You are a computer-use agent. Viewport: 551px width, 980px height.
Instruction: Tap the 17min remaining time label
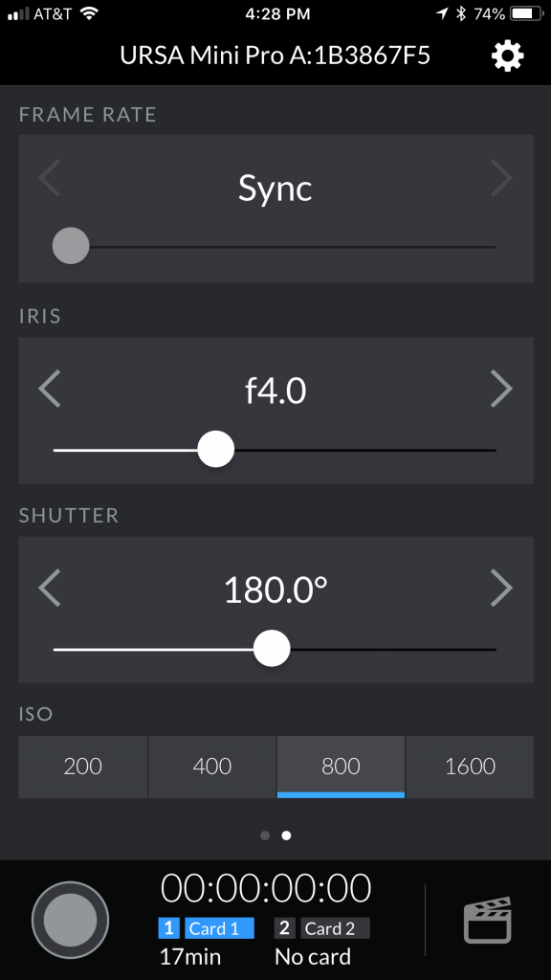[187, 957]
